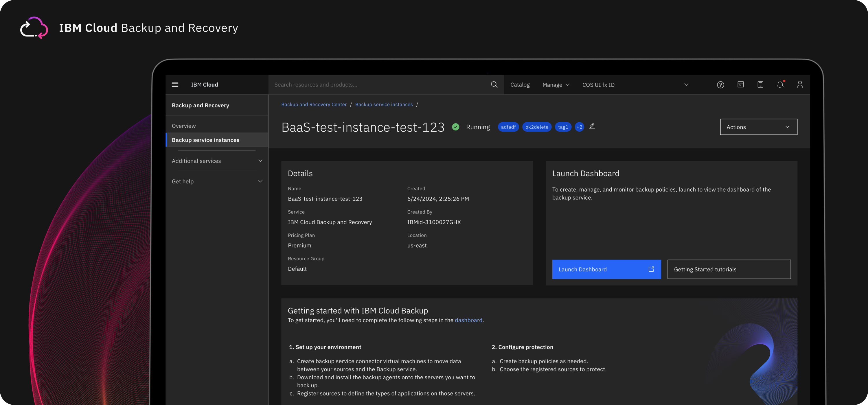Launch the Cloud Shell terminal icon
The image size is (868, 405).
tap(740, 84)
